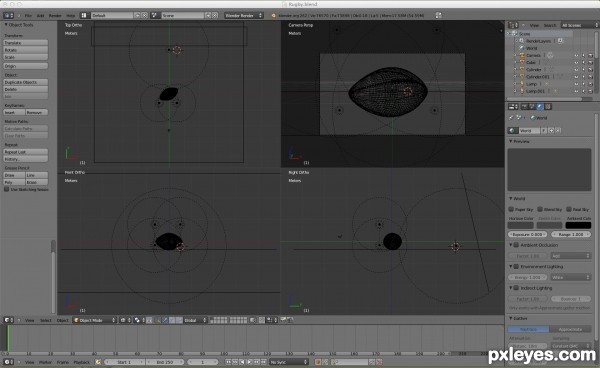Viewport: 600px width, 368px height.
Task: Click the RenderLayers icon in outliner
Action: tap(521, 41)
